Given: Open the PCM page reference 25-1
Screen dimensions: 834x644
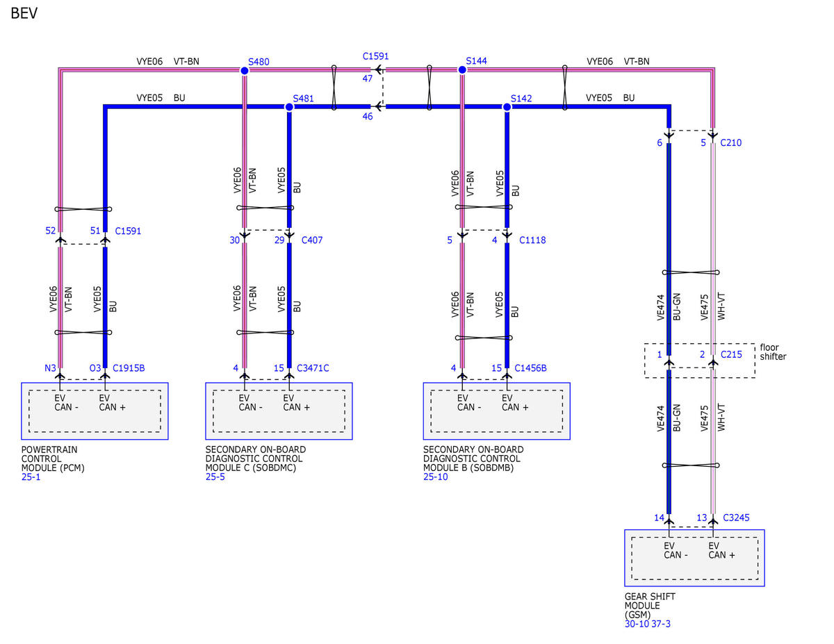Looking at the screenshot, I should pos(31,477).
